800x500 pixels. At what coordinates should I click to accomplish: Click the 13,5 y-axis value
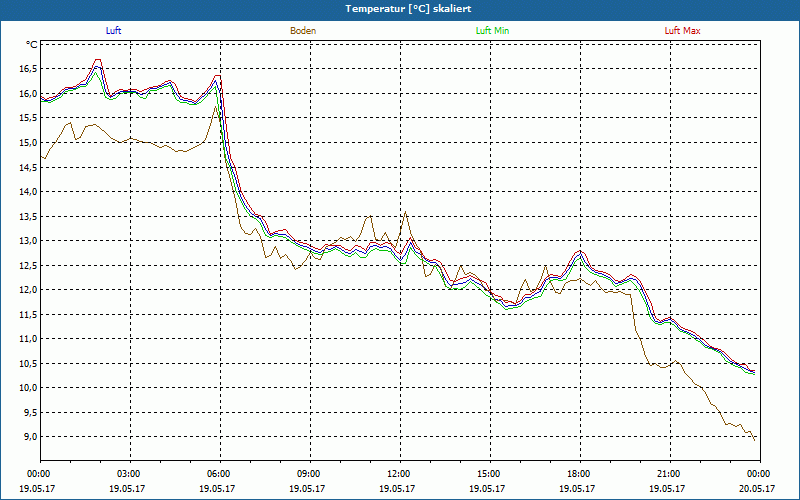pos(28,216)
